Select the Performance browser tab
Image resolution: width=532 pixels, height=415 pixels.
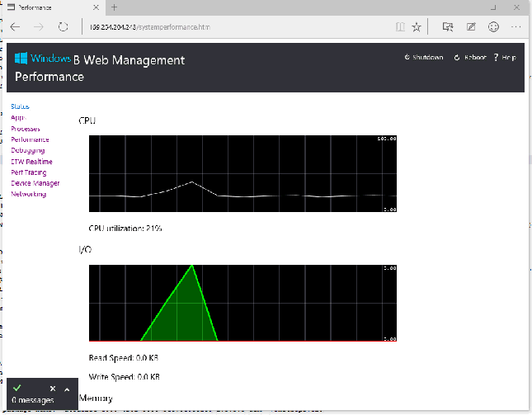tap(54, 7)
